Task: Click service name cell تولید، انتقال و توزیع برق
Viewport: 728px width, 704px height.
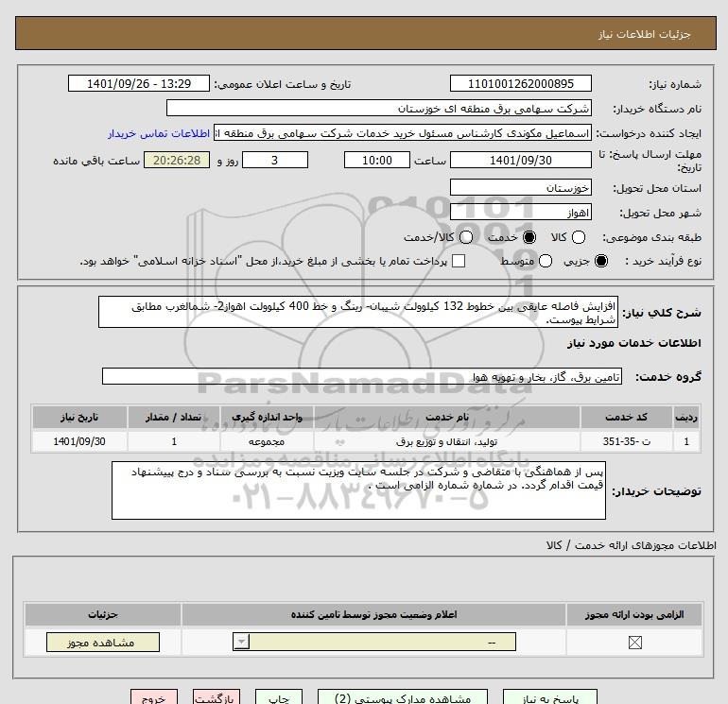Action: coord(446,441)
